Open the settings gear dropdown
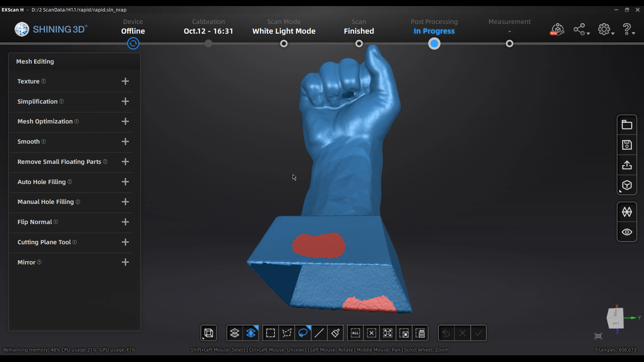 tap(606, 29)
